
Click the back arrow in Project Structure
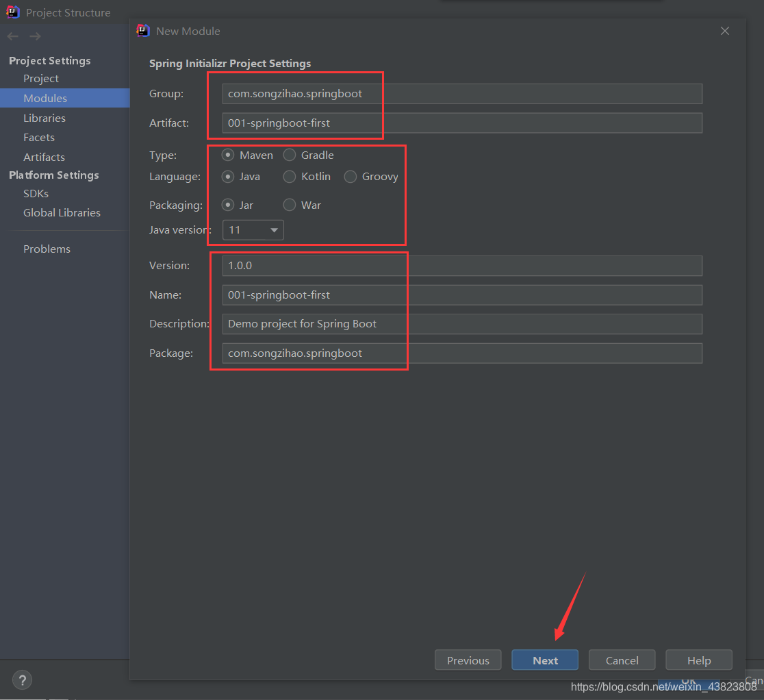tap(13, 36)
